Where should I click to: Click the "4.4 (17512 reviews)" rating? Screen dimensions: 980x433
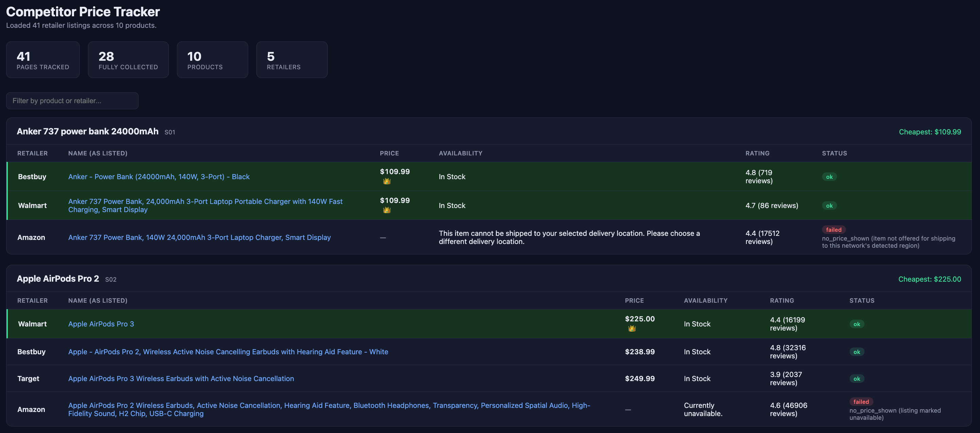[x=762, y=238]
